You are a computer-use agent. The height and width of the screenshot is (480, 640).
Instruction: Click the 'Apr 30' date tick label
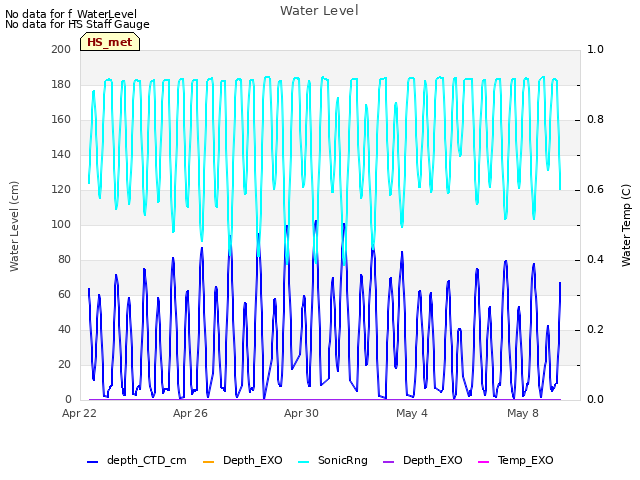(301, 413)
